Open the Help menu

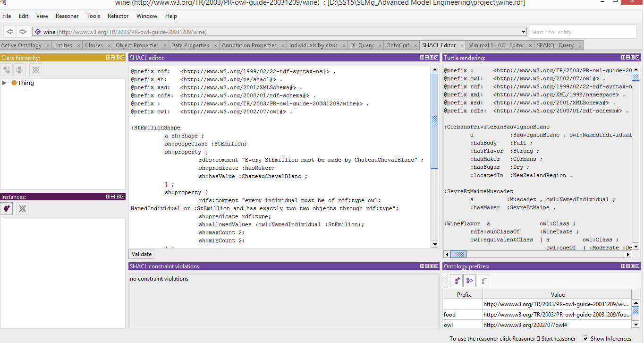(x=171, y=16)
